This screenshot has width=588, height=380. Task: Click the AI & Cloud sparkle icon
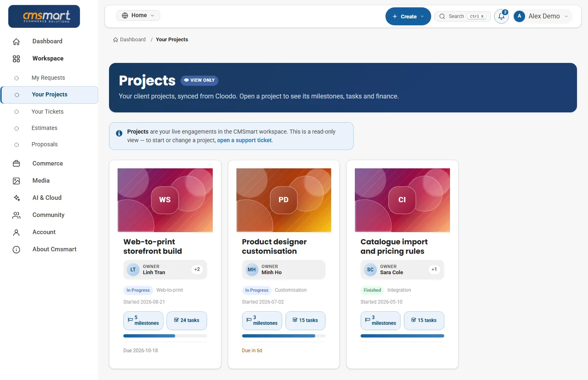point(16,198)
